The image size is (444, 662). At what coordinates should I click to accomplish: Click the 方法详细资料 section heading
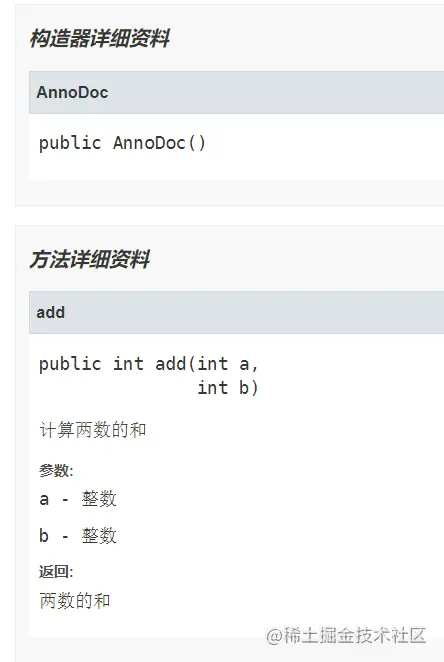tap(89, 259)
